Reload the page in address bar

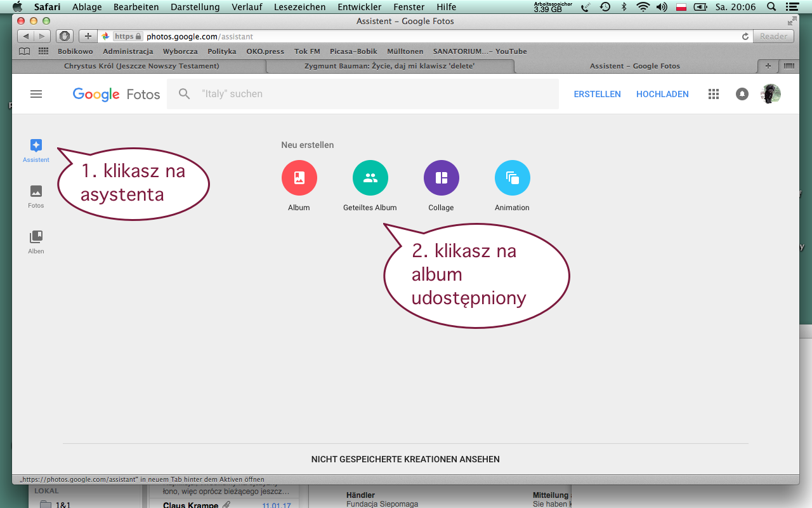(x=745, y=37)
